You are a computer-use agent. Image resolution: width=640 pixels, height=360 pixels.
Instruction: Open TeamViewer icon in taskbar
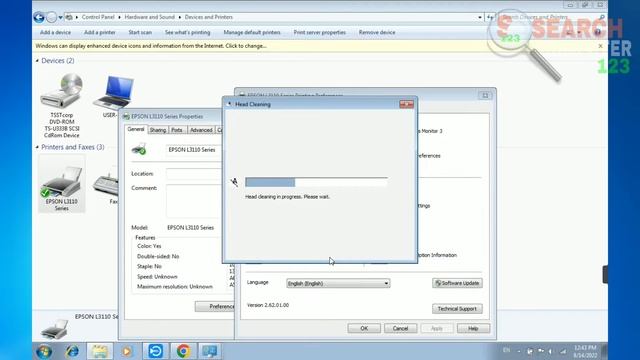click(155, 351)
